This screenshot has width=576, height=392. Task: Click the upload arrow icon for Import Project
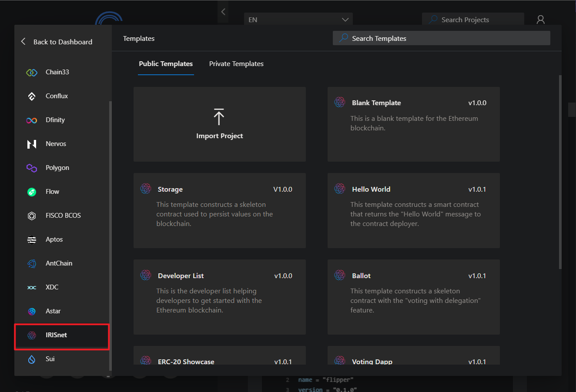219,117
